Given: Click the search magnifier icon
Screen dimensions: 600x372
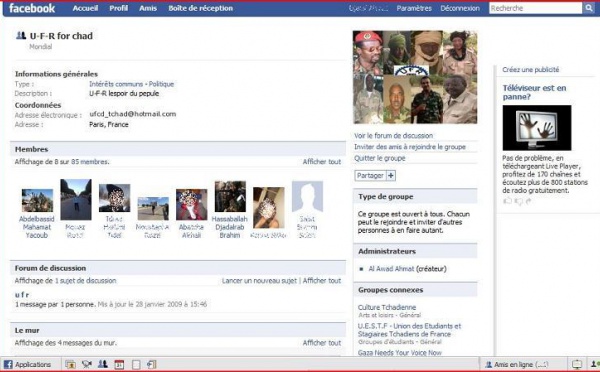Looking at the screenshot, I should 588,8.
